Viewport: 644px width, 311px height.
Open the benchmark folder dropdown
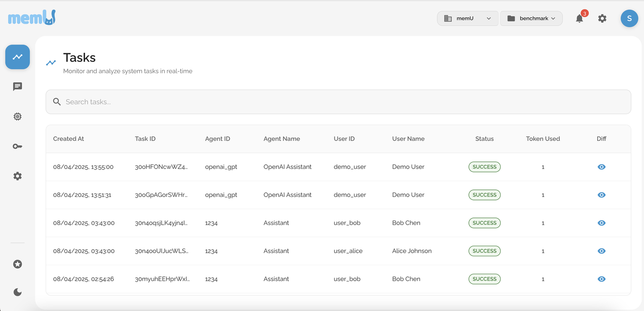531,18
